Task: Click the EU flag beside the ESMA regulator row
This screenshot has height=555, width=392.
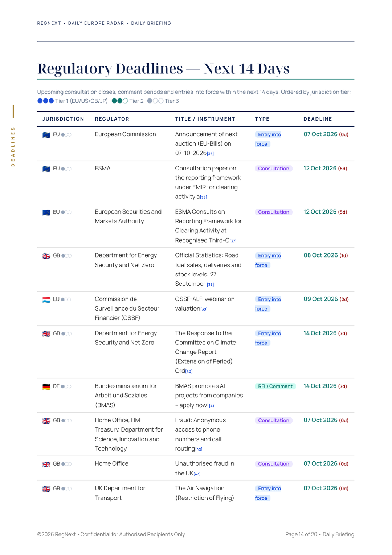Action: (x=46, y=169)
